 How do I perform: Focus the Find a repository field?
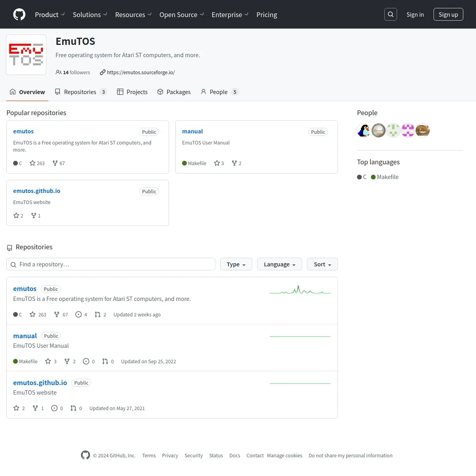coord(111,264)
